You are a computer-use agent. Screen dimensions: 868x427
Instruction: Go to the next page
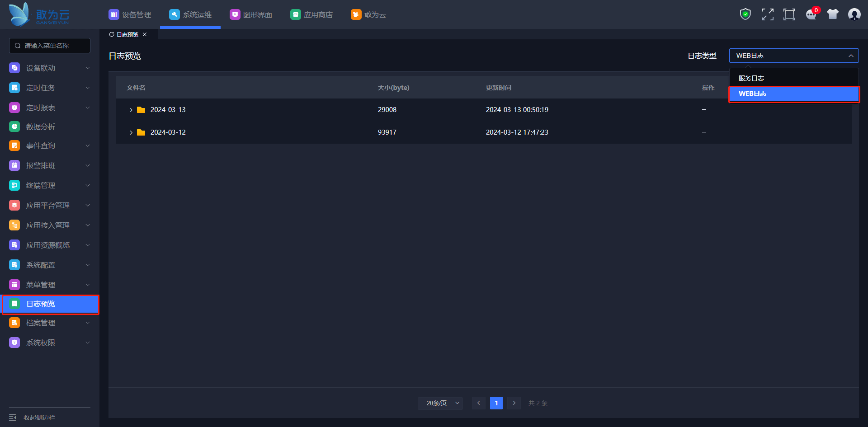pos(514,403)
